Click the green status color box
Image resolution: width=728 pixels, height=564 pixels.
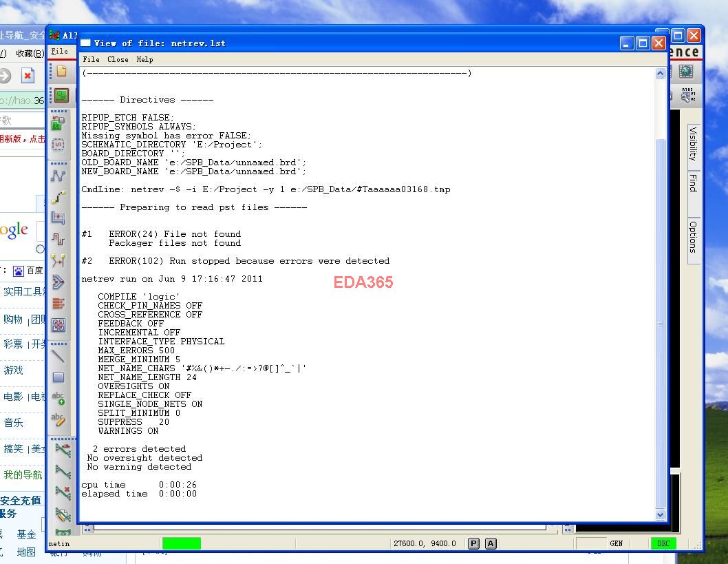pyautogui.click(x=182, y=543)
